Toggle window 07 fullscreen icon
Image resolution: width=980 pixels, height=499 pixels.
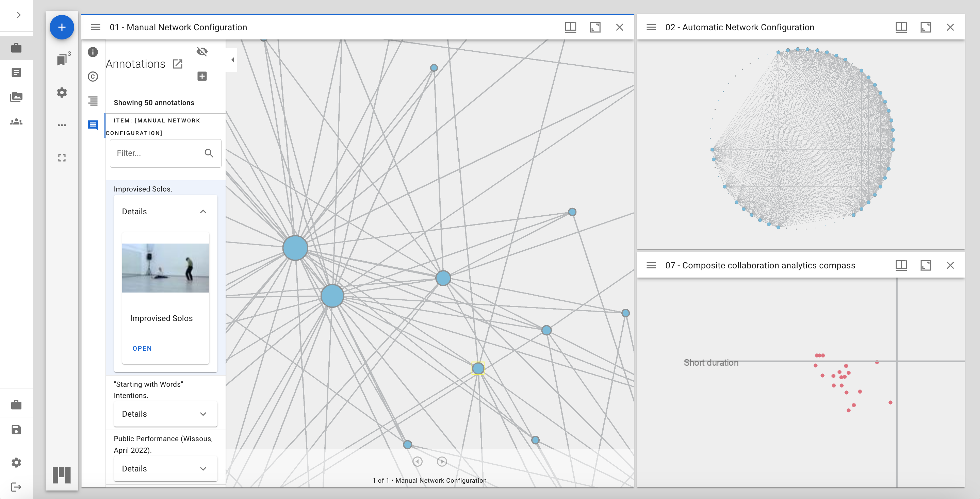pyautogui.click(x=926, y=265)
